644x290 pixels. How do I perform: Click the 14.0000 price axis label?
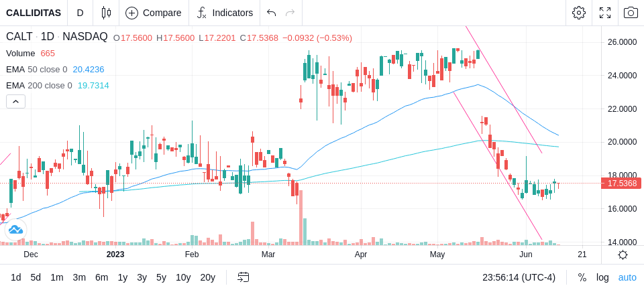click(622, 242)
